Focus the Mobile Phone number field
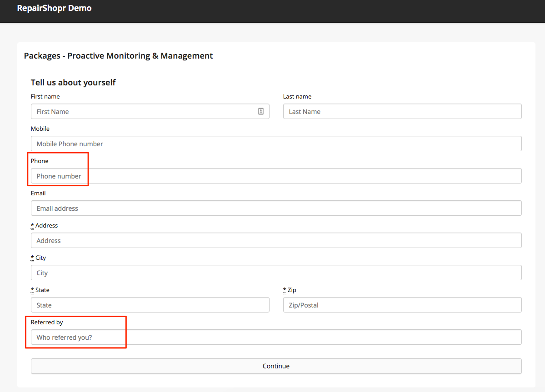The width and height of the screenshot is (545, 392). (x=276, y=144)
